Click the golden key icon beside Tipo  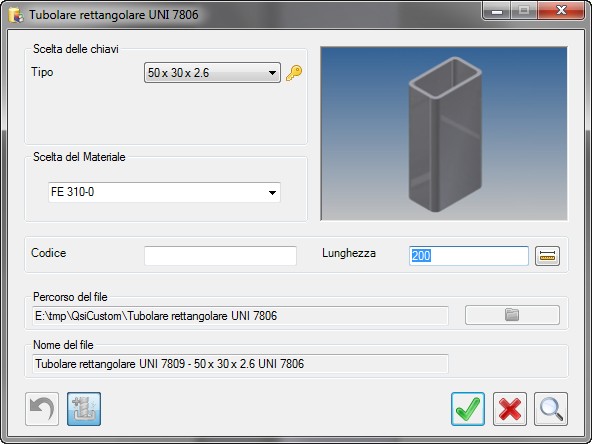[x=294, y=73]
